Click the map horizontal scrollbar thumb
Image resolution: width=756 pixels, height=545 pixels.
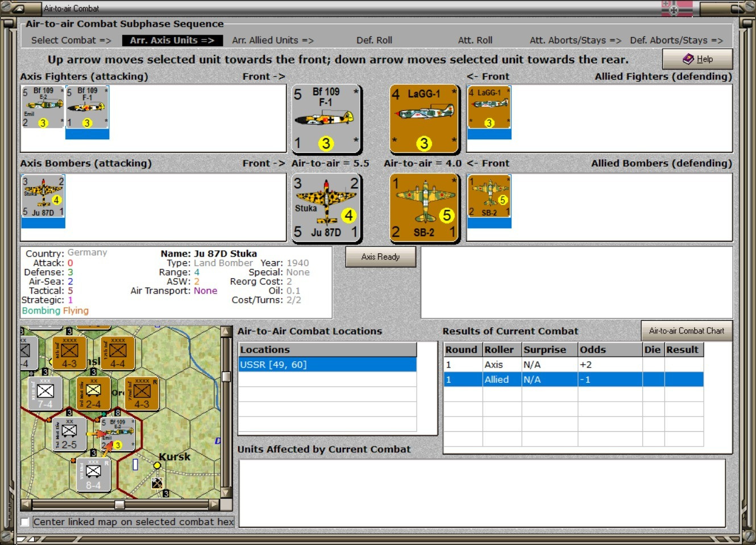(119, 505)
